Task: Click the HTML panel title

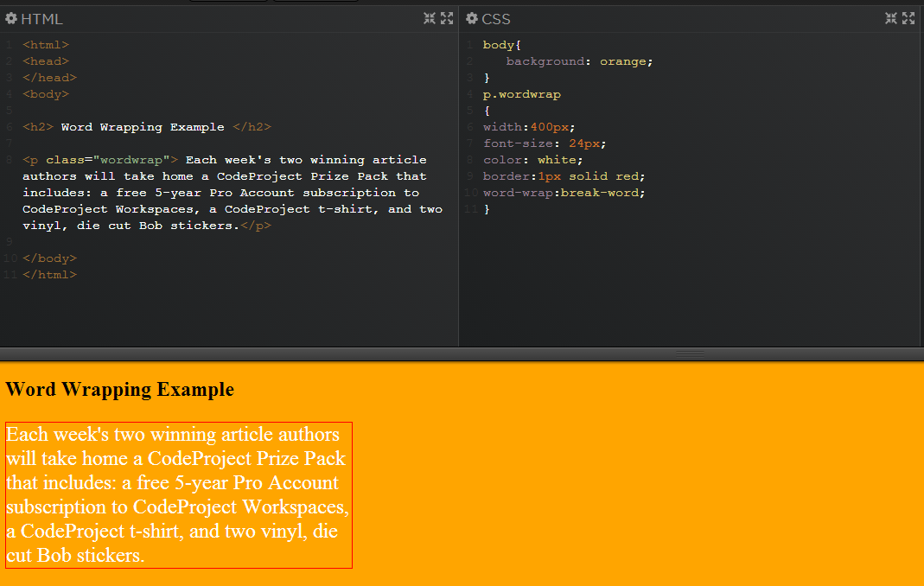Action: pos(41,20)
